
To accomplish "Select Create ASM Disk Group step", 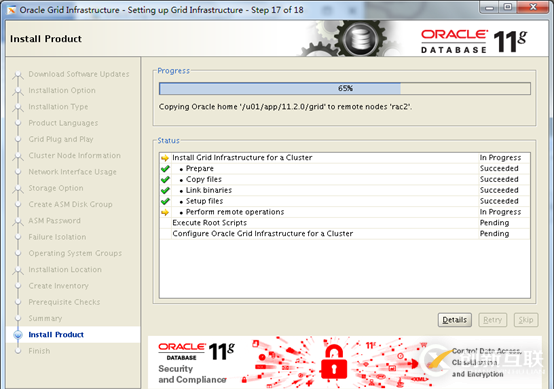I will 70,204.
